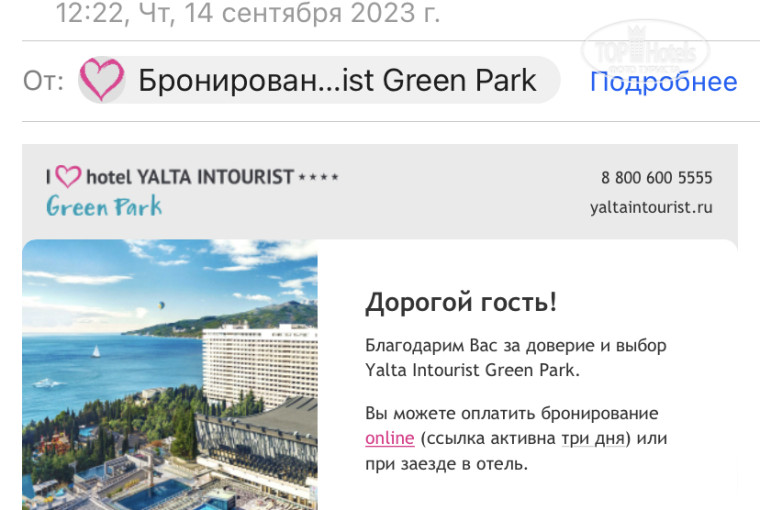Follow the pink "online" payment link
Screen dimensions: 760x510
coord(389,438)
